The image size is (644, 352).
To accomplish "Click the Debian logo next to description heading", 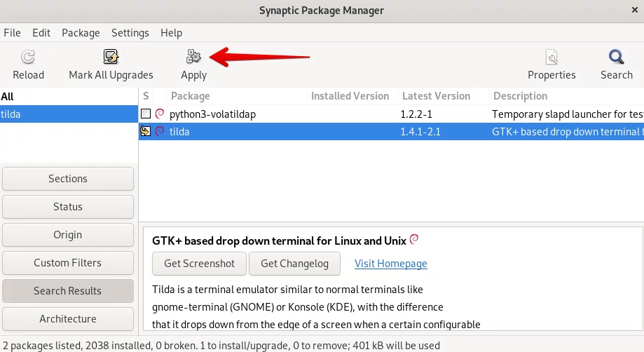I will pyautogui.click(x=414, y=239).
